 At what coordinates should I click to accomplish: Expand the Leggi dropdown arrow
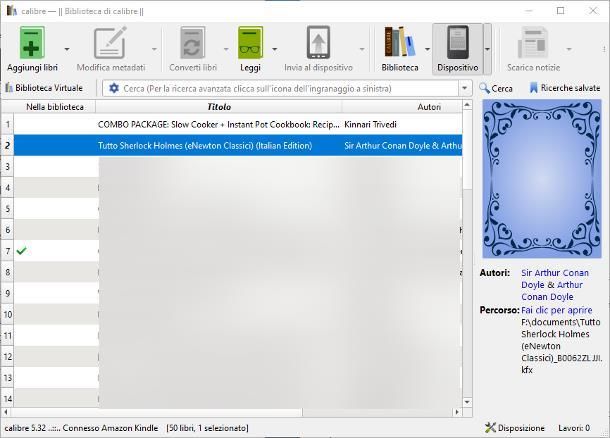(x=275, y=49)
